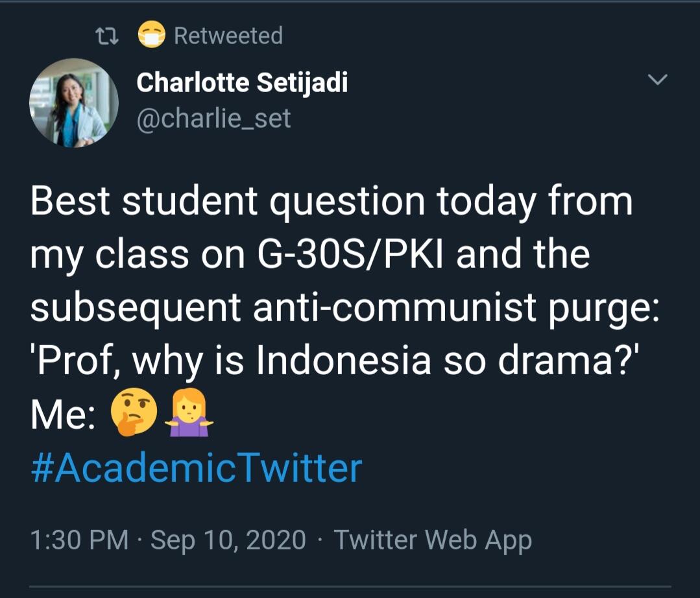Open the @charlie_set handle
This screenshot has height=598, width=700.
[213, 118]
